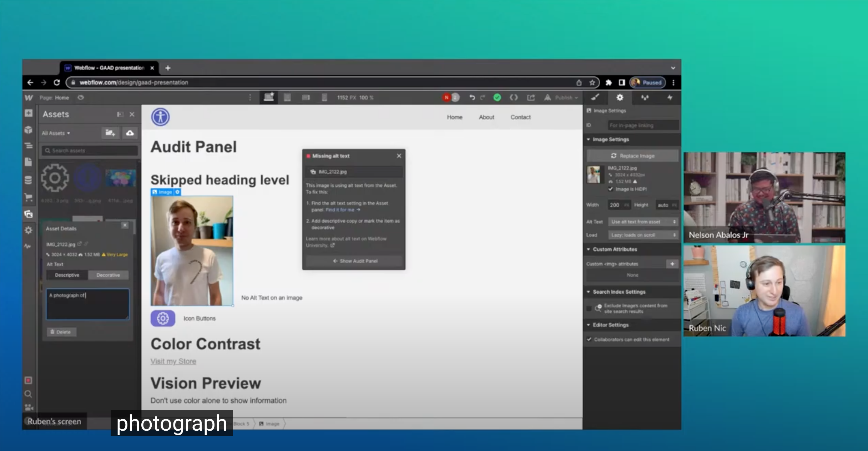Switch to Decorative alt text tab
The height and width of the screenshot is (451, 868).
coord(108,275)
